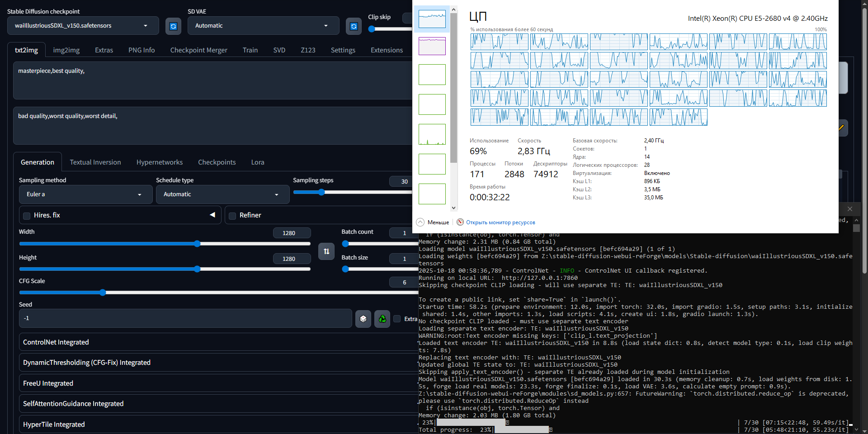This screenshot has width=868, height=434.
Task: Refresh the Stable Diffusion checkpoint list
Action: coord(173,26)
